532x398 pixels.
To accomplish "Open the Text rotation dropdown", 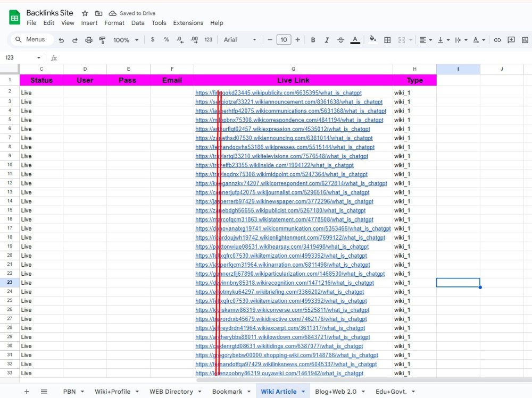I will coord(479,40).
